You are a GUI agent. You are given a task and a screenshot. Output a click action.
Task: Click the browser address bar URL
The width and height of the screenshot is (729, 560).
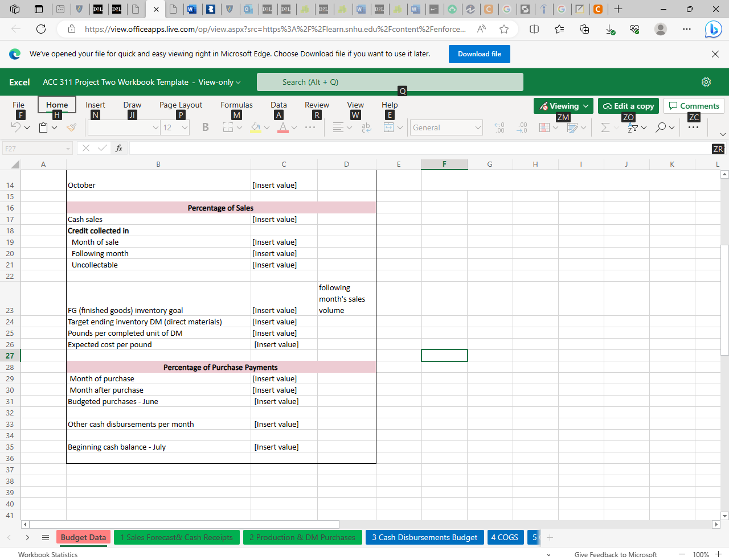click(275, 29)
